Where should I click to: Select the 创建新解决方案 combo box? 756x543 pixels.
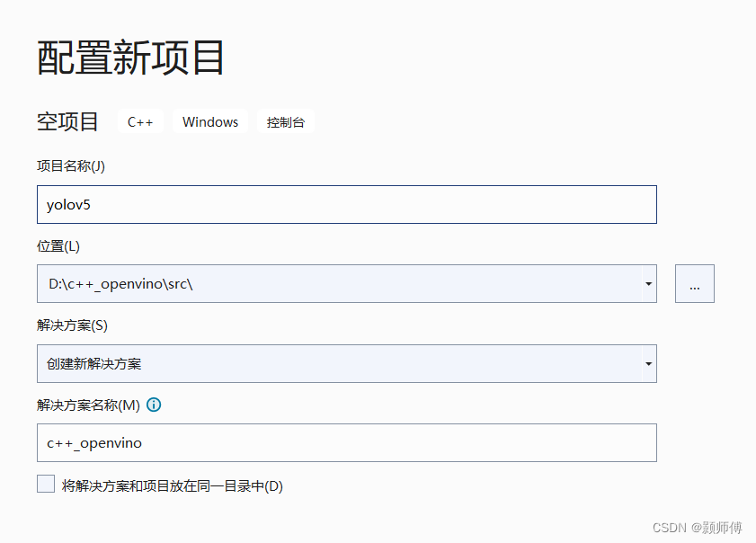click(x=347, y=363)
